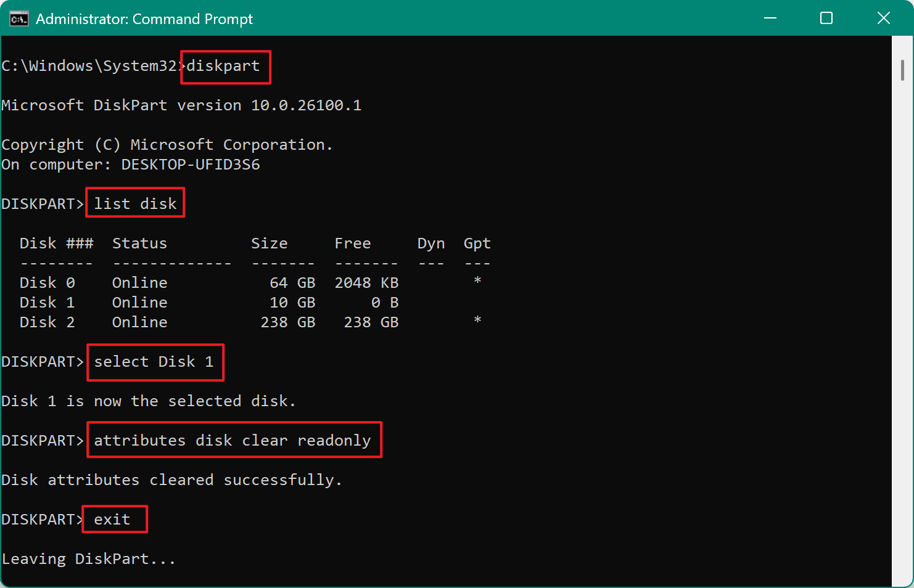Minimize the Command Prompt window
This screenshot has width=914, height=588.
click(770, 18)
